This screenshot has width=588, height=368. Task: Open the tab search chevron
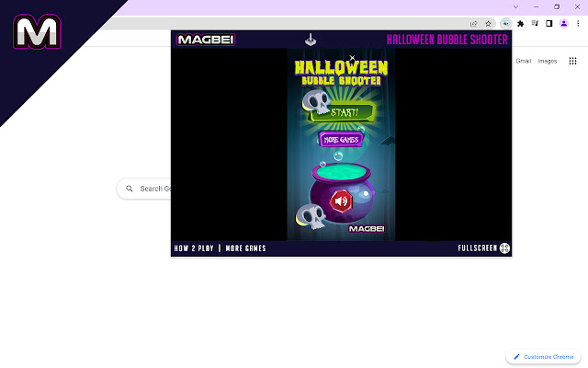coord(516,6)
